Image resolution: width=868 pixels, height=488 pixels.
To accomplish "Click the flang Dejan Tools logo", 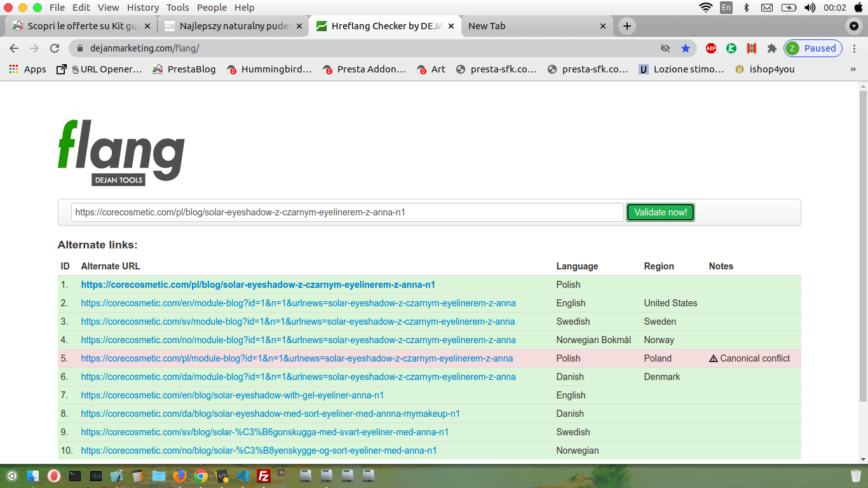I will 121,152.
